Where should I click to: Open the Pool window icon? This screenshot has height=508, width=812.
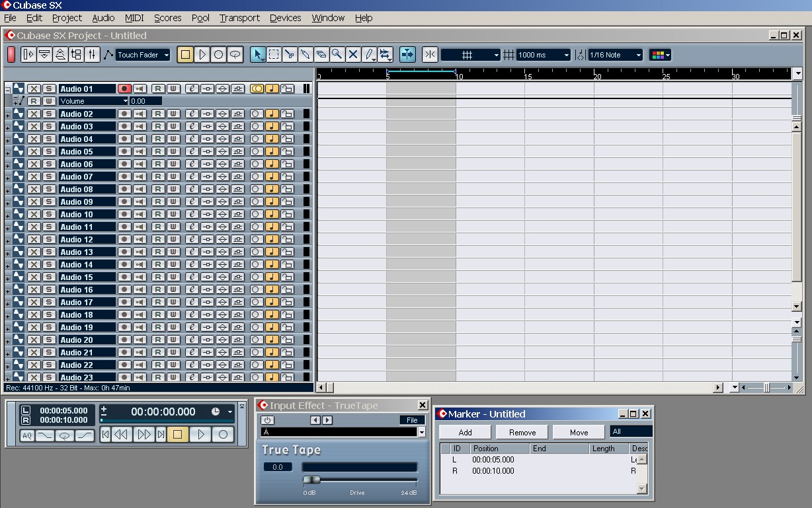[76, 55]
